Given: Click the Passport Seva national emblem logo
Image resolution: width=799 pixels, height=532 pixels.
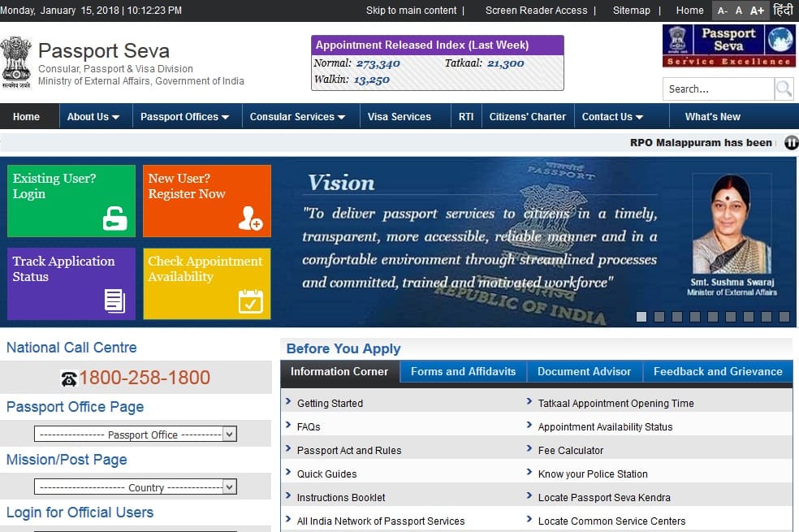Looking at the screenshot, I should [x=16, y=63].
